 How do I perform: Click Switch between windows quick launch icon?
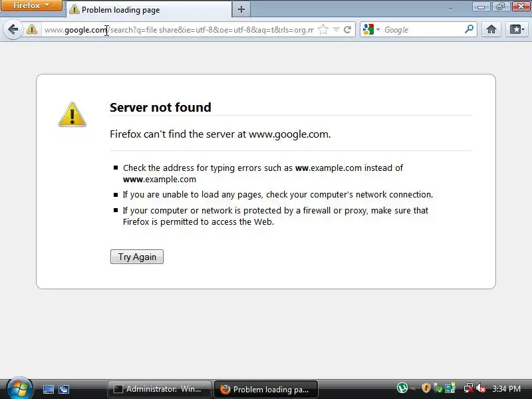pos(63,389)
